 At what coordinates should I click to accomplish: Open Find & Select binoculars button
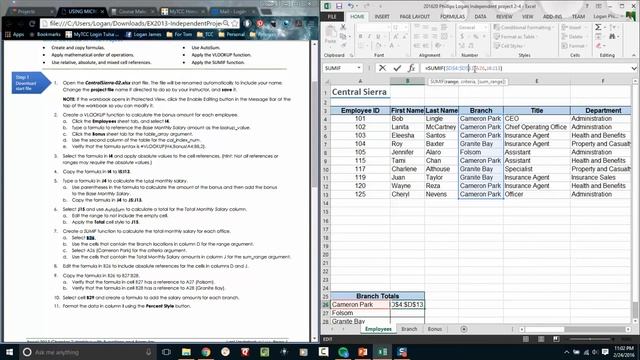pyautogui.click(x=612, y=36)
